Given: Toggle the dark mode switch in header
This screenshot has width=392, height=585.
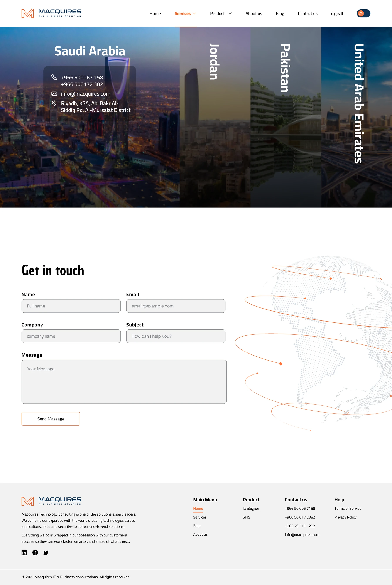Looking at the screenshot, I should click(363, 13).
